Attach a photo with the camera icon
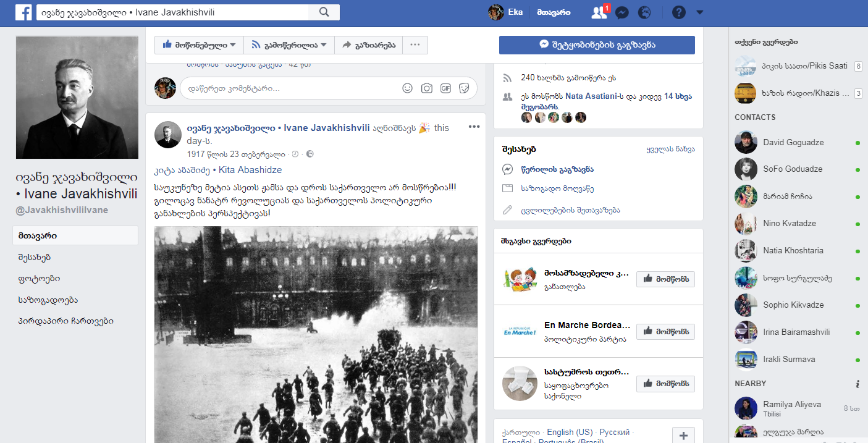This screenshot has height=443, width=868. tap(427, 88)
